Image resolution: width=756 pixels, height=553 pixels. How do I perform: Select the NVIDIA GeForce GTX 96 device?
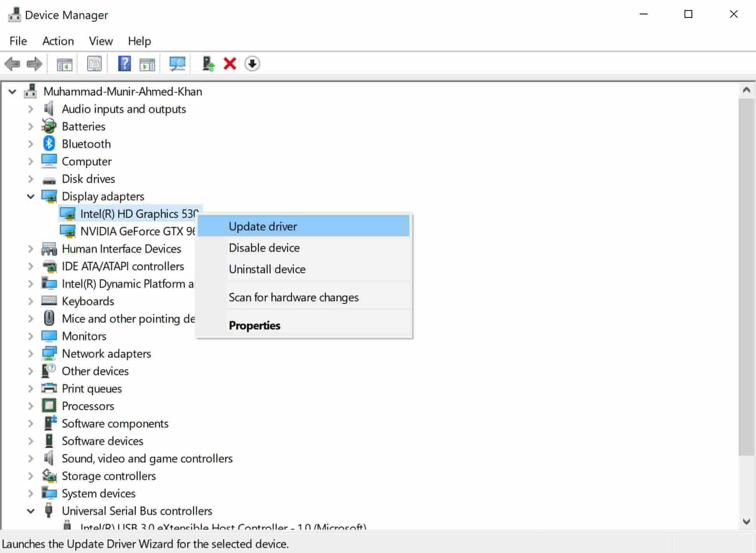click(136, 231)
